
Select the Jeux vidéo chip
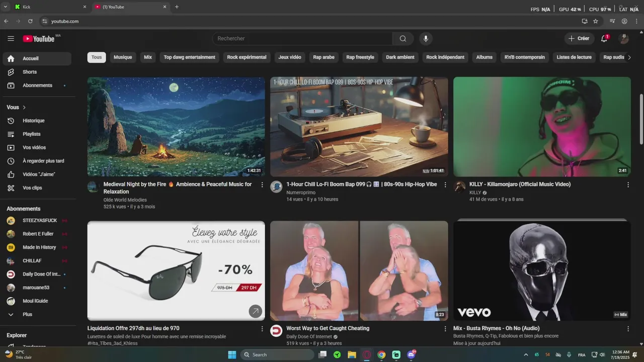pos(290,57)
